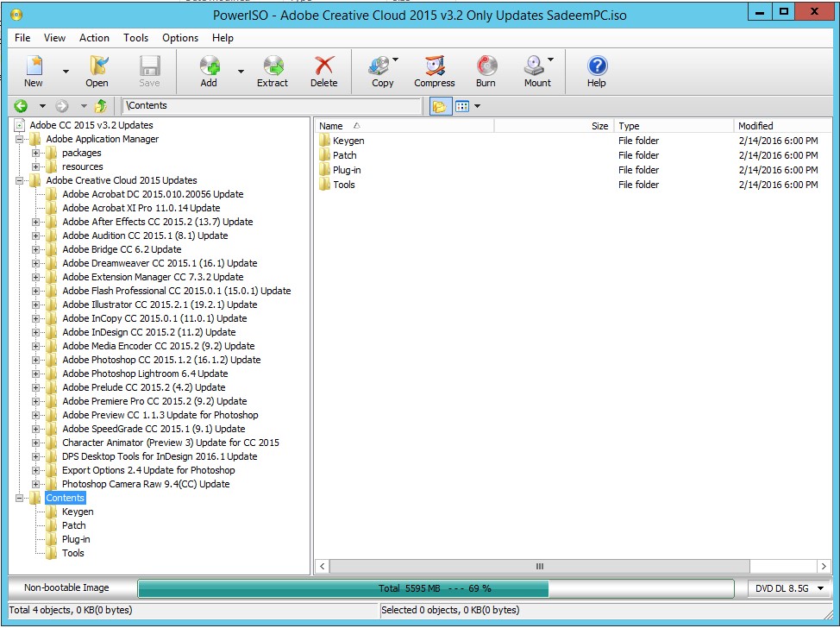Image resolution: width=840 pixels, height=628 pixels.
Task: Select the Tools folder icon in file list
Action: click(x=324, y=185)
